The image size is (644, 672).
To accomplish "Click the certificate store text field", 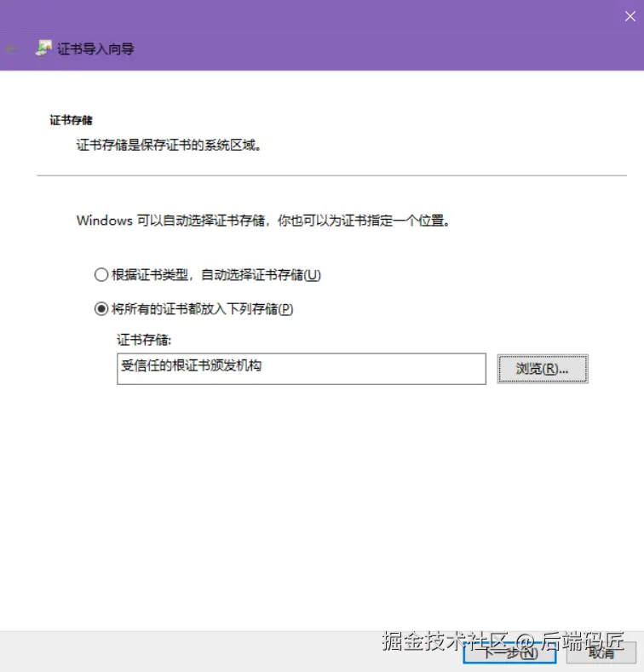I will pyautogui.click(x=302, y=369).
